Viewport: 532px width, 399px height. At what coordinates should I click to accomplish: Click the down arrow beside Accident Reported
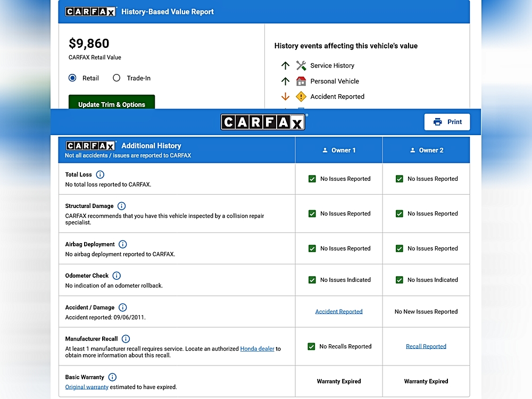[x=285, y=97]
